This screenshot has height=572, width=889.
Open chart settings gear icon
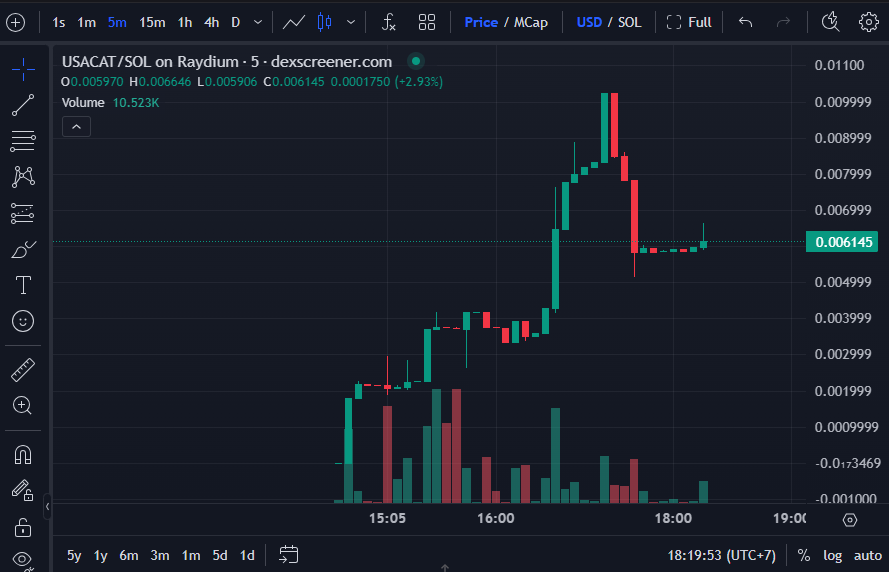(x=868, y=23)
